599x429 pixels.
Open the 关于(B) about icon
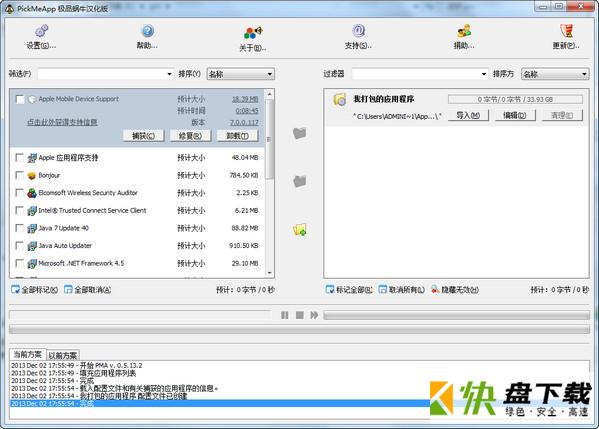pos(253,32)
